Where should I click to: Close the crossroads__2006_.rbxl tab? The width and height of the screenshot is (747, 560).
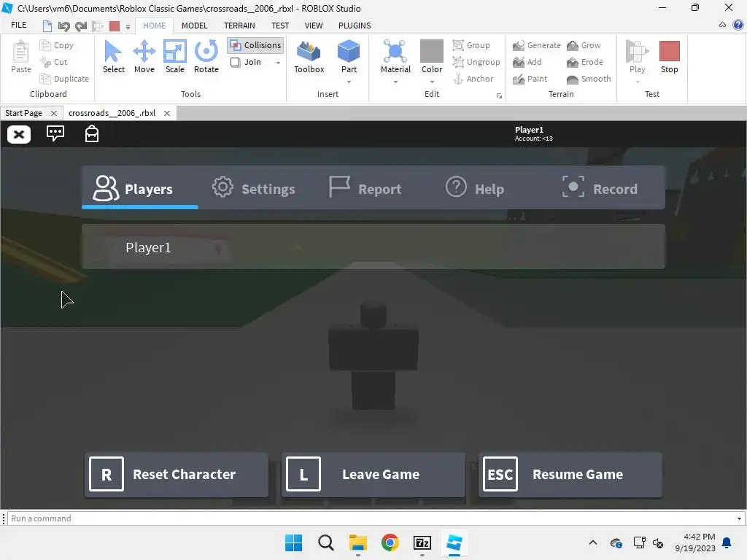pos(167,113)
